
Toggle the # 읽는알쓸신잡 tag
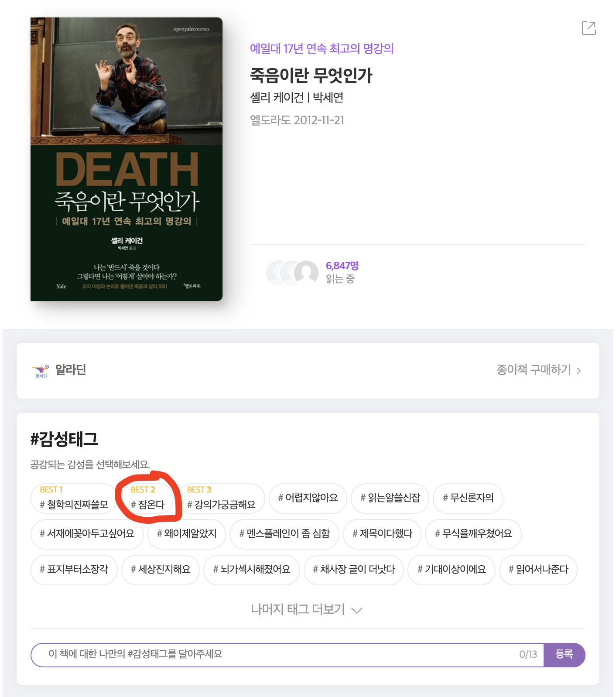pyautogui.click(x=390, y=498)
